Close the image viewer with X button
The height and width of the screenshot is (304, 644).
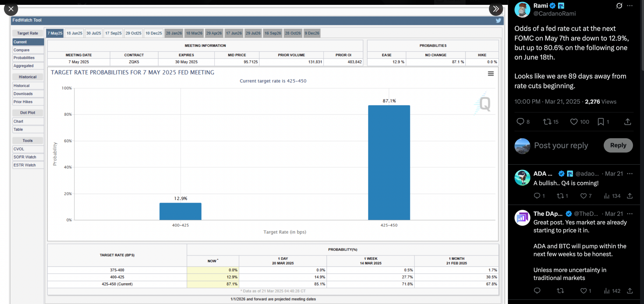[11, 9]
